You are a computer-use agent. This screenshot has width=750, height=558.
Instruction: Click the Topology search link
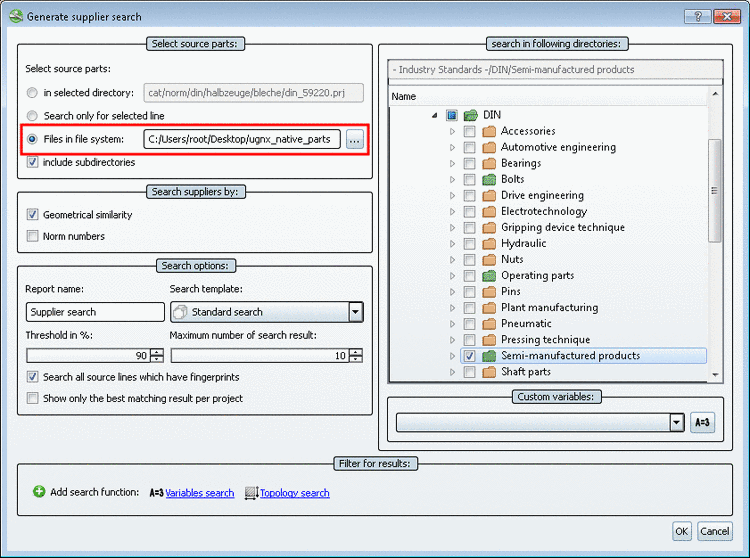295,493
